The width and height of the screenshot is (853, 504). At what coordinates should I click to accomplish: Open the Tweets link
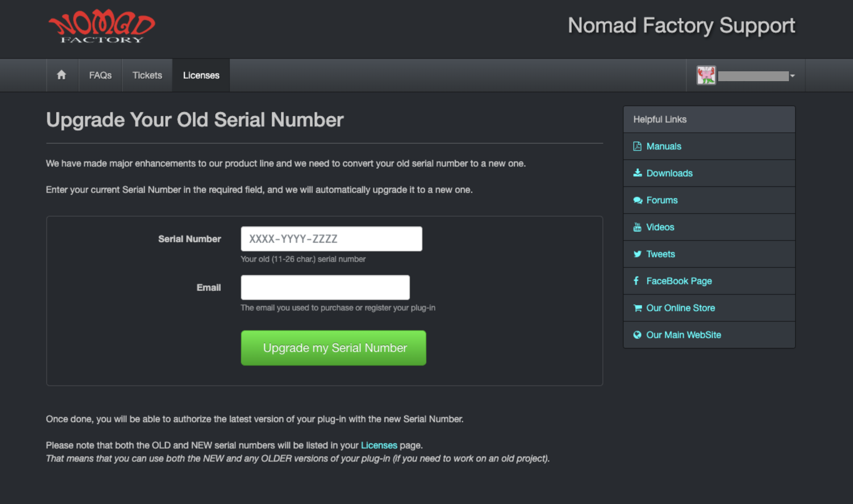tap(660, 254)
